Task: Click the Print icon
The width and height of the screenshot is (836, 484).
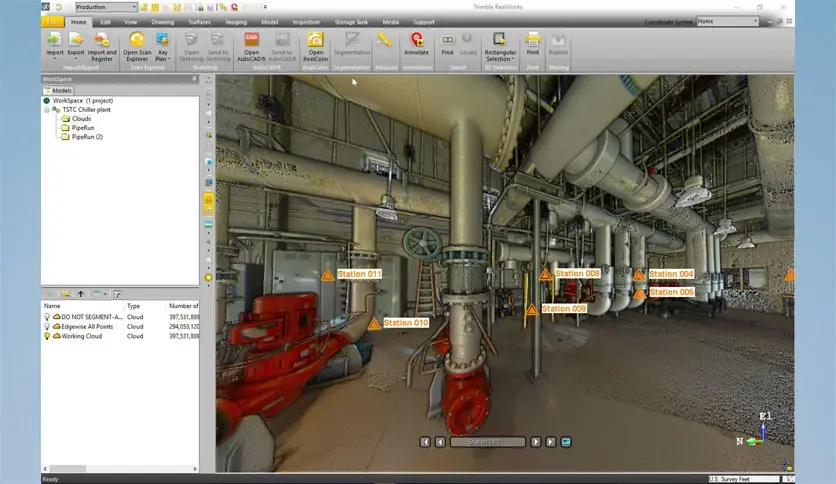Action: [533, 40]
